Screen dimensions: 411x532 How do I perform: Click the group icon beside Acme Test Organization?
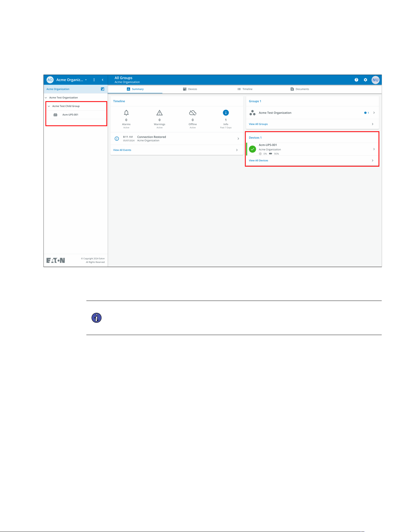point(252,113)
